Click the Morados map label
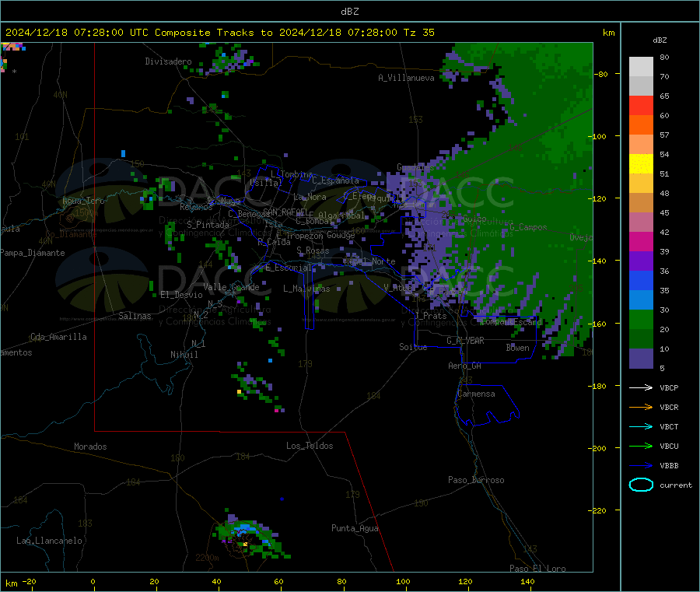This screenshot has height=592, width=700. [90, 447]
